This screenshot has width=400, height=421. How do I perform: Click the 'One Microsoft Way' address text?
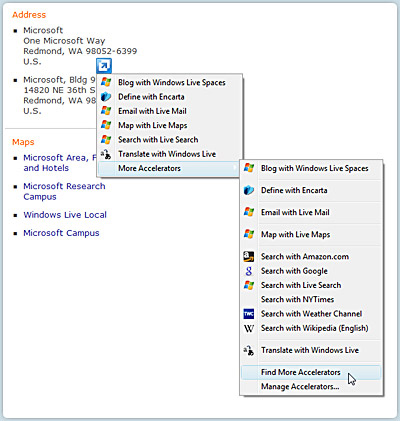[64, 41]
